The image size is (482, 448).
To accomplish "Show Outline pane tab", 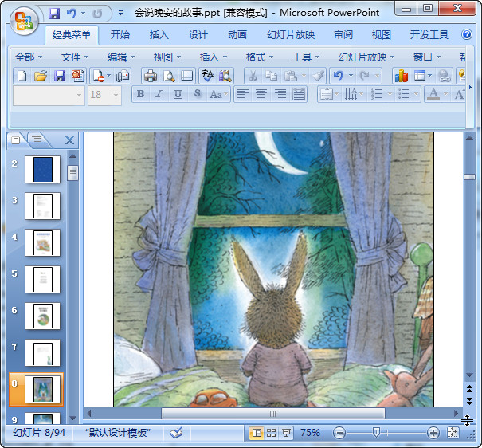I will pyautogui.click(x=37, y=140).
